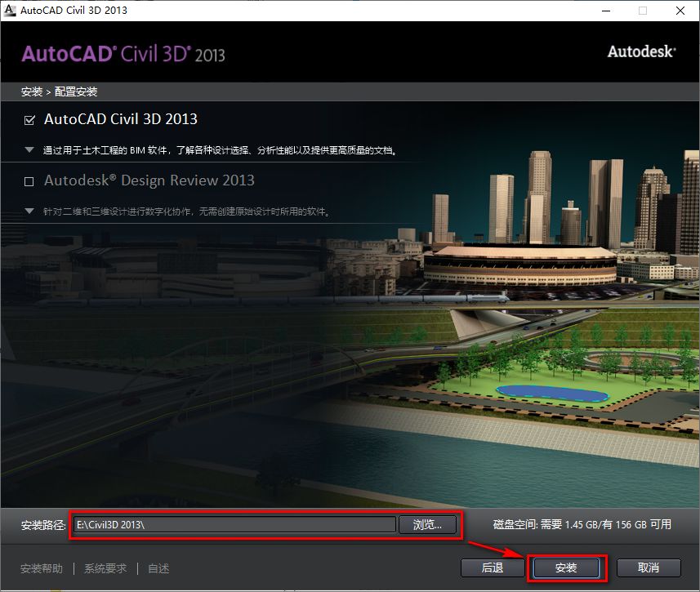Click the AutoCAD icon in the title bar
The image size is (700, 592).
click(x=11, y=11)
